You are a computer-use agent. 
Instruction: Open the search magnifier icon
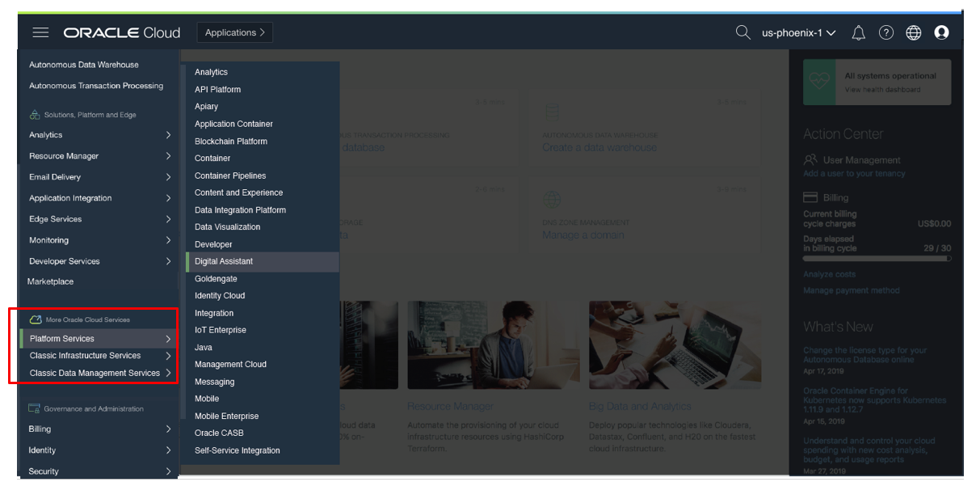click(743, 32)
